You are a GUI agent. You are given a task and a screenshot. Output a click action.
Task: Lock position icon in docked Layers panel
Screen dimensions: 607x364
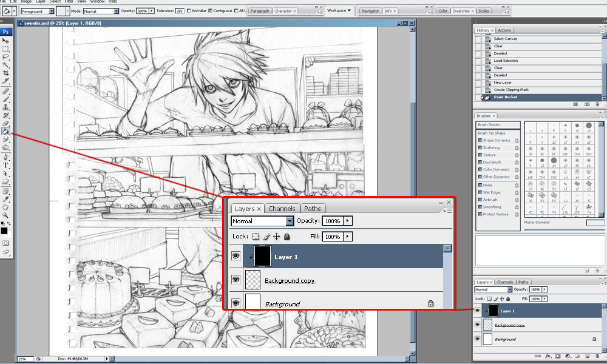click(502, 298)
